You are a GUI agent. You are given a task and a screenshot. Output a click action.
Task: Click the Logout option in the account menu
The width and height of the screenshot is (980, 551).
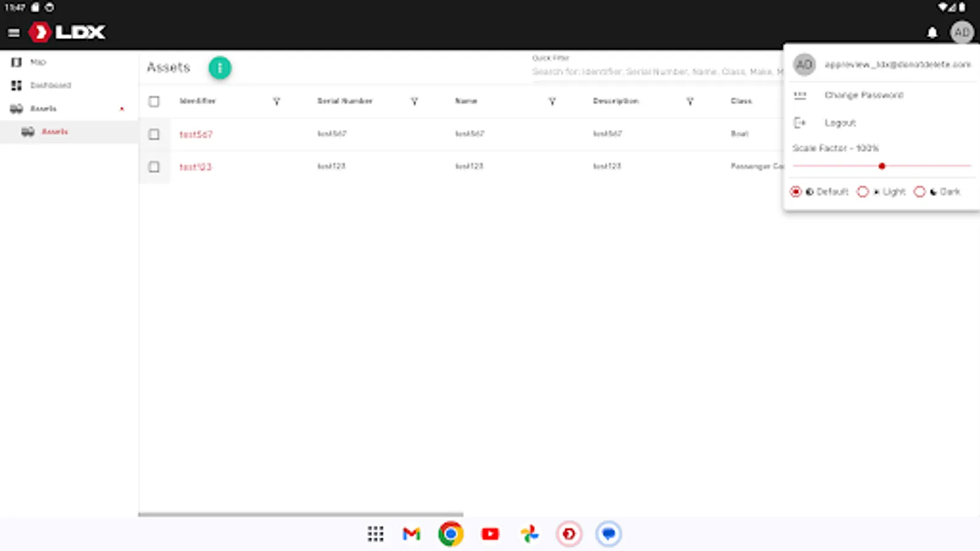click(x=840, y=122)
